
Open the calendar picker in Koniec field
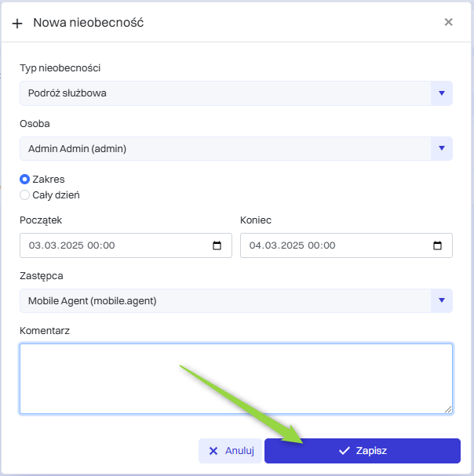pos(438,245)
